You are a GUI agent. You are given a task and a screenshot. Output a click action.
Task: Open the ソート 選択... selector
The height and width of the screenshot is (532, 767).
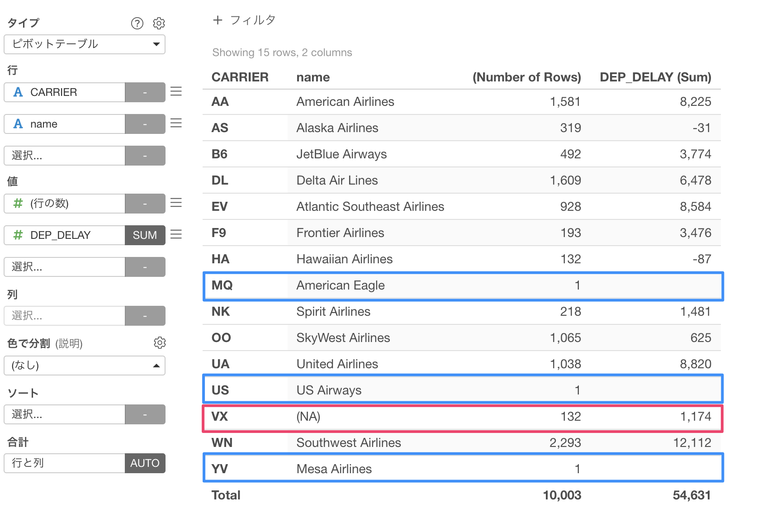[65, 414]
